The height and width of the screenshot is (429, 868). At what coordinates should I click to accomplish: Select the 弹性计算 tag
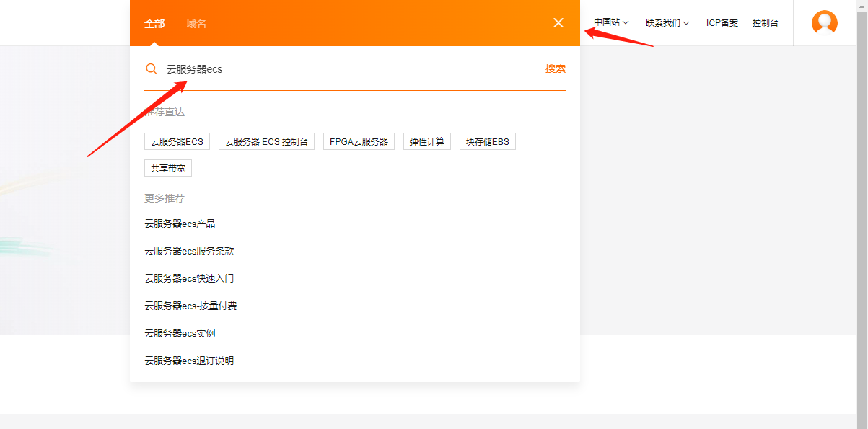[427, 141]
